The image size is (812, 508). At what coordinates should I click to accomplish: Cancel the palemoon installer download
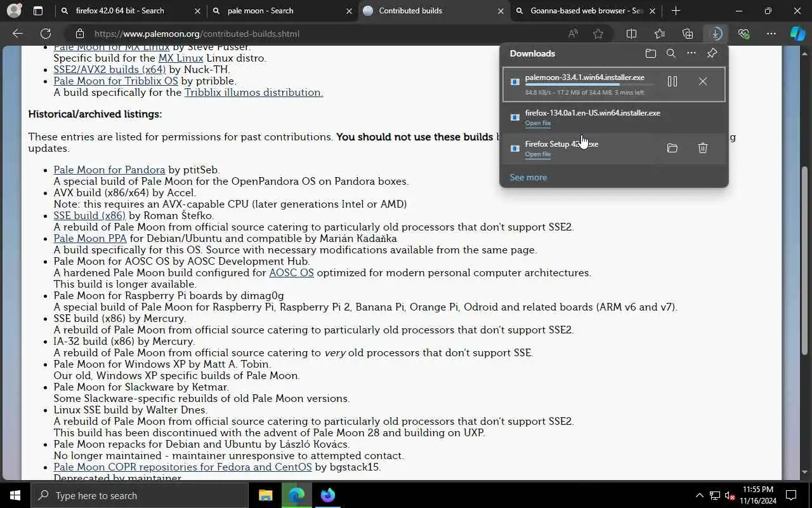(x=702, y=81)
